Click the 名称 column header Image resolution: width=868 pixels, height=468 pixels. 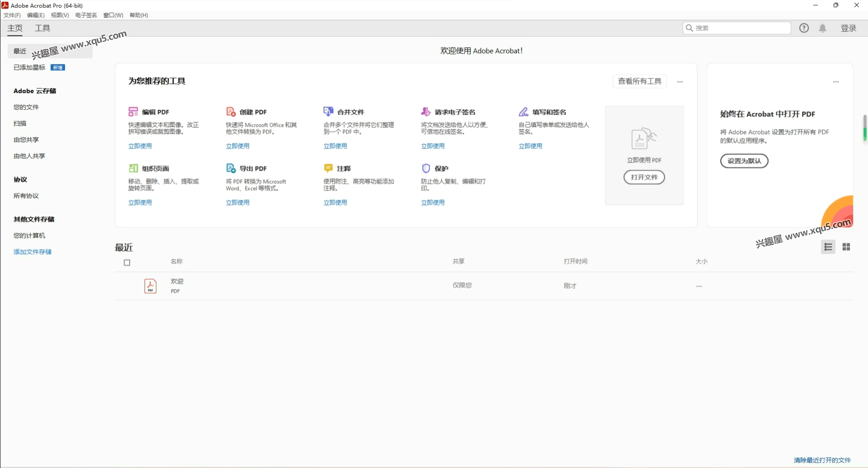coord(177,261)
